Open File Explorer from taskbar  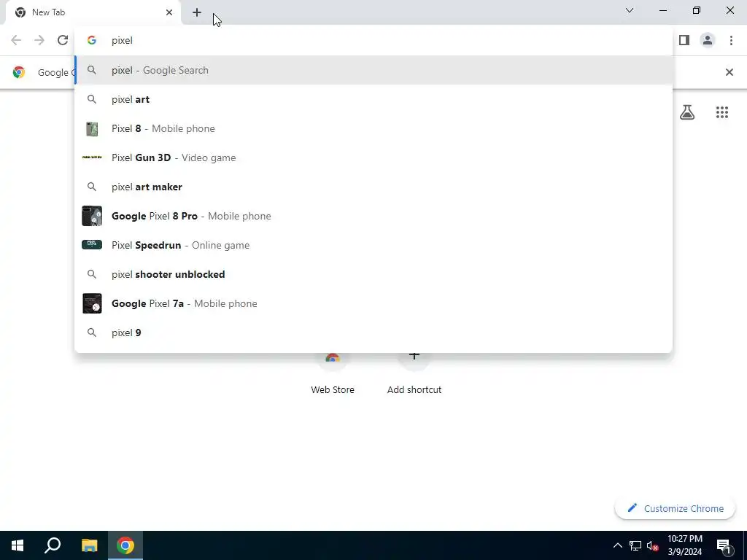pyautogui.click(x=89, y=545)
